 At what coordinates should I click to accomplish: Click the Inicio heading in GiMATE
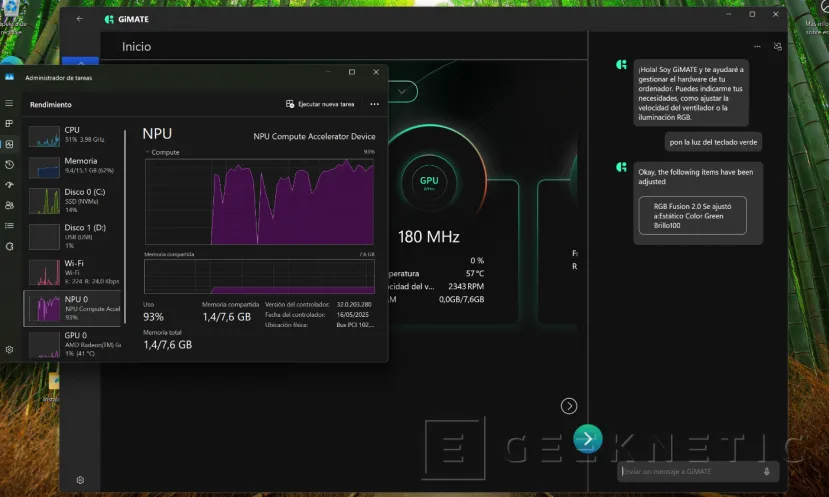click(136, 47)
